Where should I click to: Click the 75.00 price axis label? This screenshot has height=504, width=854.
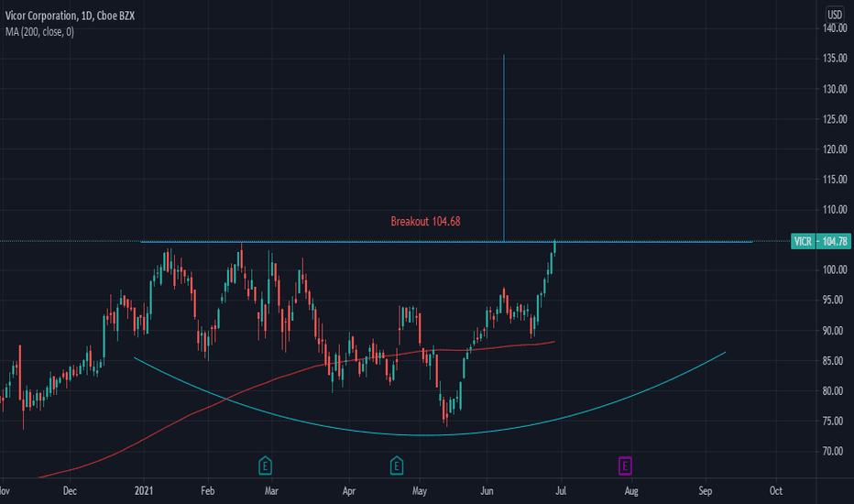point(835,422)
